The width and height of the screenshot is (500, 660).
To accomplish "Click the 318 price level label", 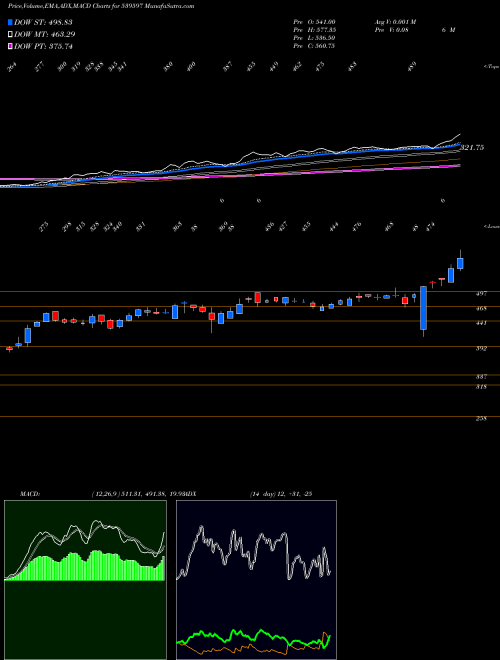I will (x=482, y=386).
